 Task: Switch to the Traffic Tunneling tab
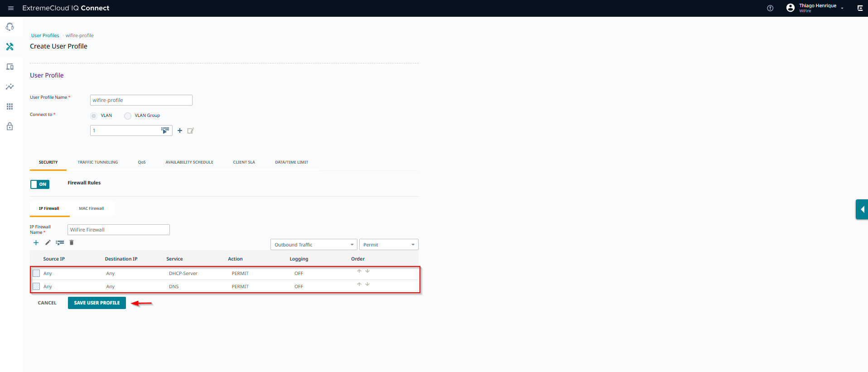(x=98, y=162)
